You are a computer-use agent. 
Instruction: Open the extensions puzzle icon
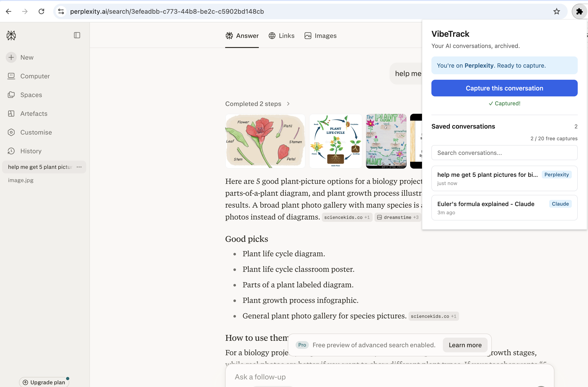click(x=579, y=11)
